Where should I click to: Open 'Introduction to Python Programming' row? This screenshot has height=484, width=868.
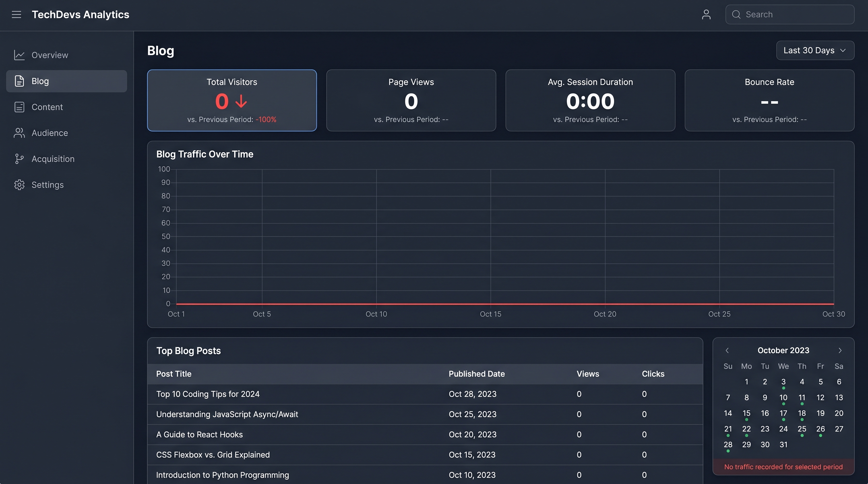425,475
